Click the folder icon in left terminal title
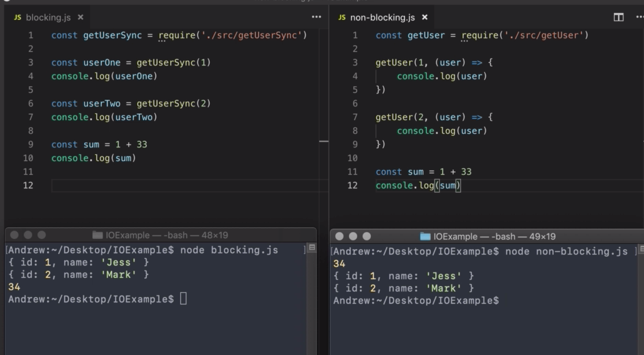The height and width of the screenshot is (355, 644). tap(98, 235)
